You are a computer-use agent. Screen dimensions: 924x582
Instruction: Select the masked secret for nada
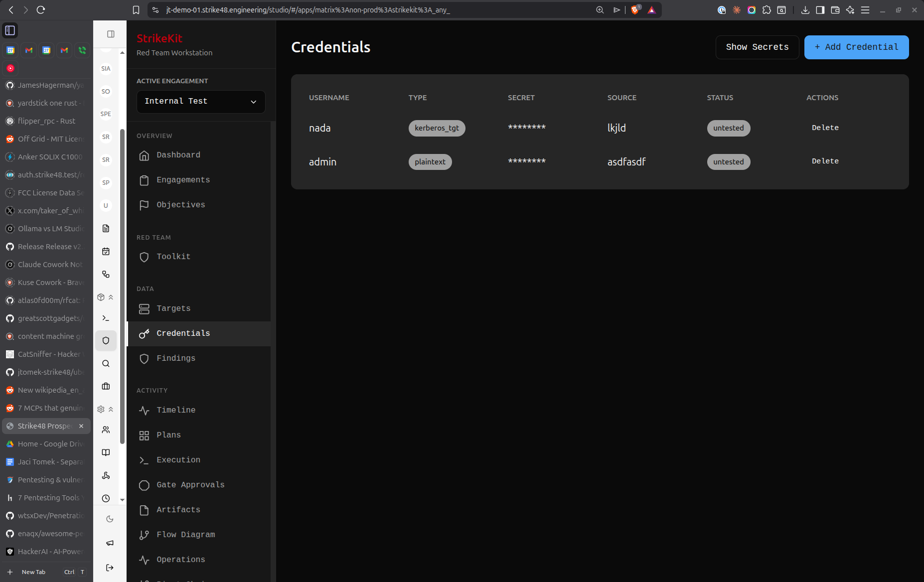point(526,128)
